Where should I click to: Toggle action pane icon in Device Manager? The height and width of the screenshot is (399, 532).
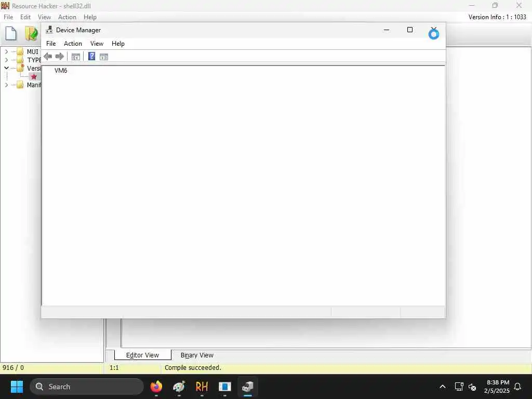pyautogui.click(x=104, y=57)
